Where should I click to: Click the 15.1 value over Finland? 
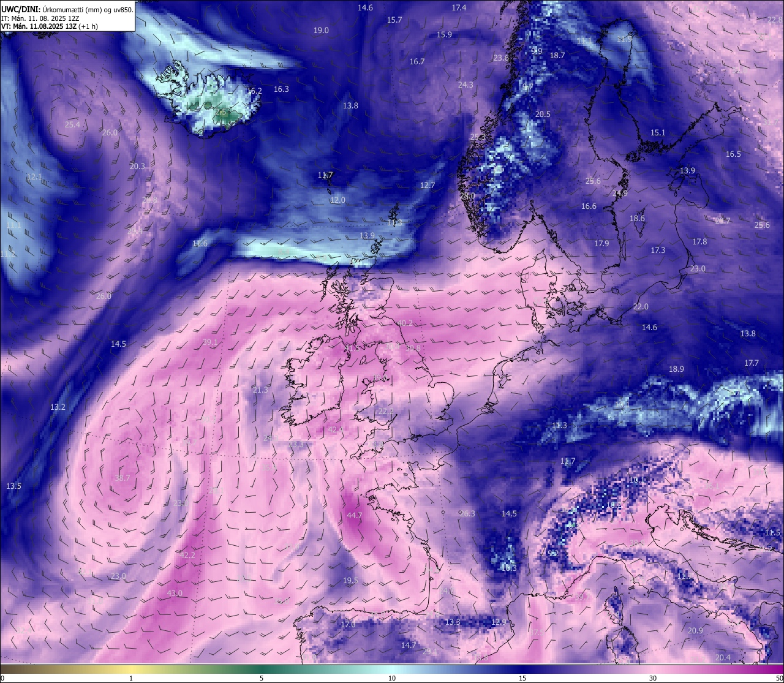click(658, 133)
